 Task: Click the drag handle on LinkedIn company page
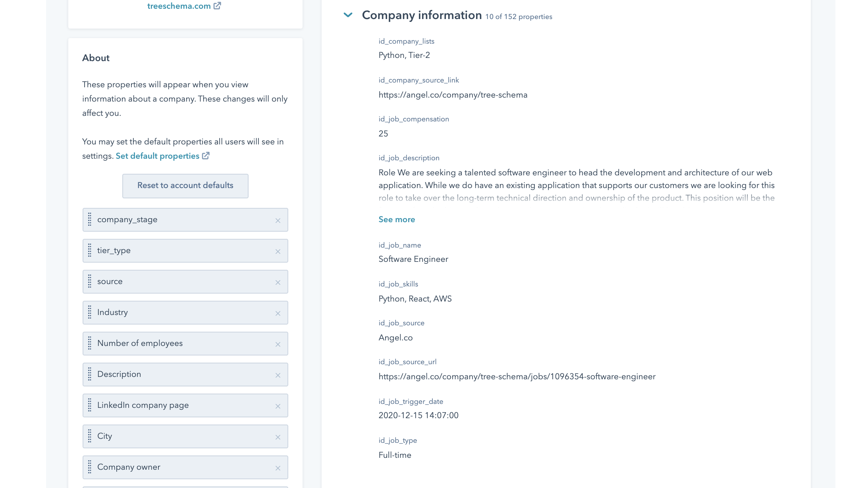click(x=89, y=405)
